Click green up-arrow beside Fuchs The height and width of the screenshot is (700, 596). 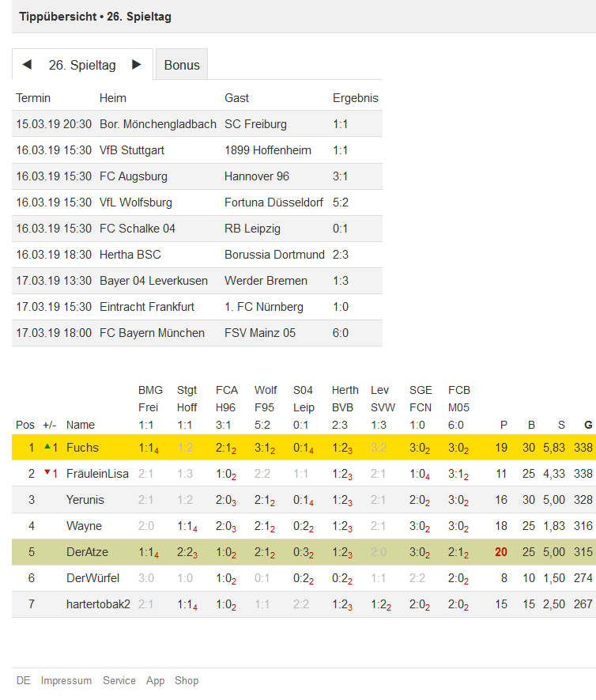tap(47, 446)
